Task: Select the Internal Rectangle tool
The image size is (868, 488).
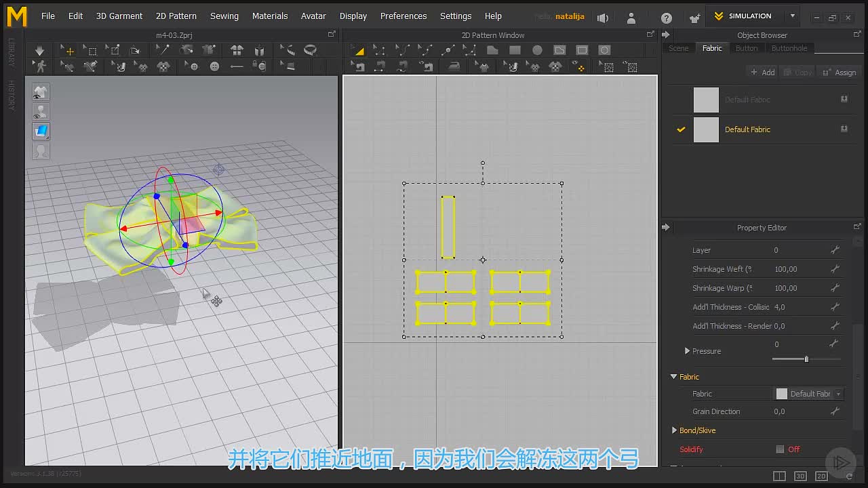Action: [582, 51]
